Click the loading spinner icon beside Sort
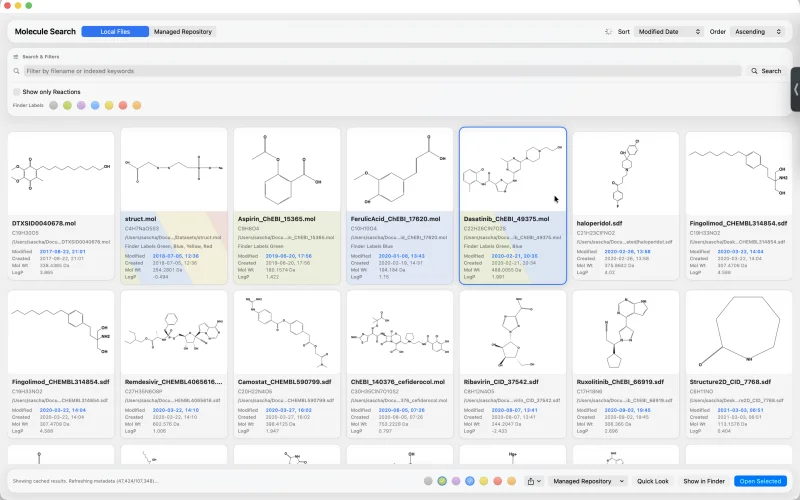This screenshot has height=500, width=800. pos(608,32)
